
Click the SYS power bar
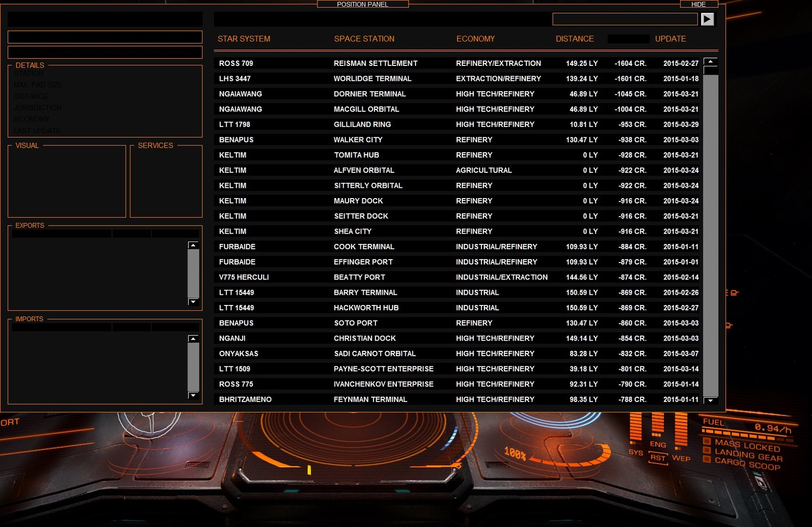click(636, 428)
